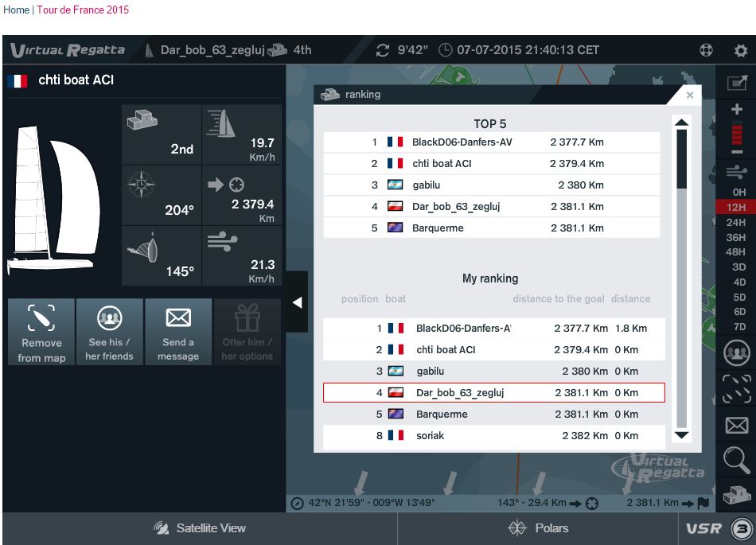Click the clock icon beside date in header
The height and width of the screenshot is (545, 756).
pos(446,50)
